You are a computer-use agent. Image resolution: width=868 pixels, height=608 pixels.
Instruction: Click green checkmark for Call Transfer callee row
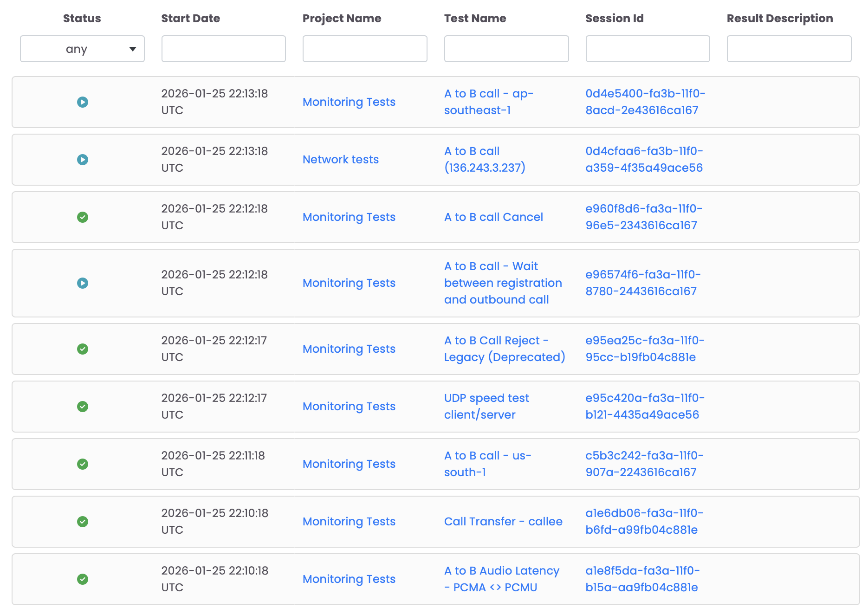coord(83,522)
